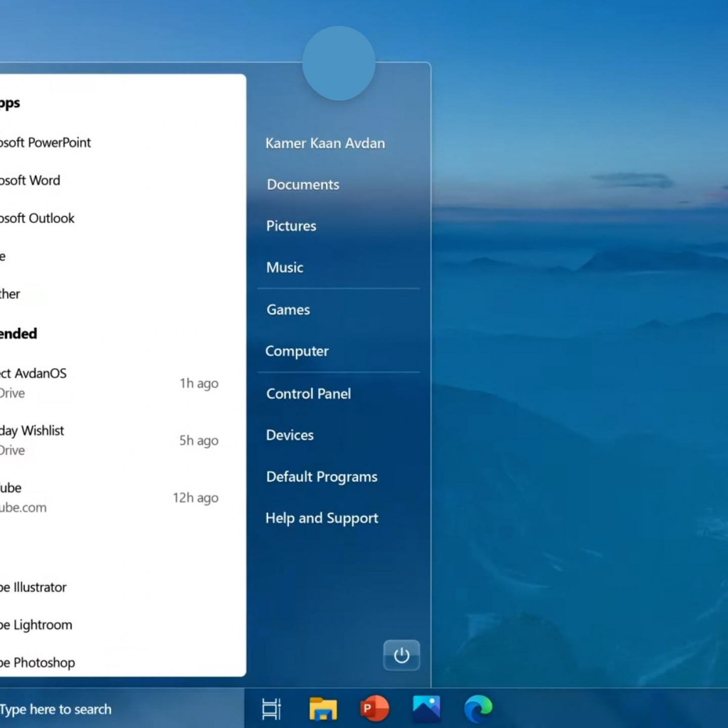
Task: Select the Computer entry
Action: coord(297,351)
